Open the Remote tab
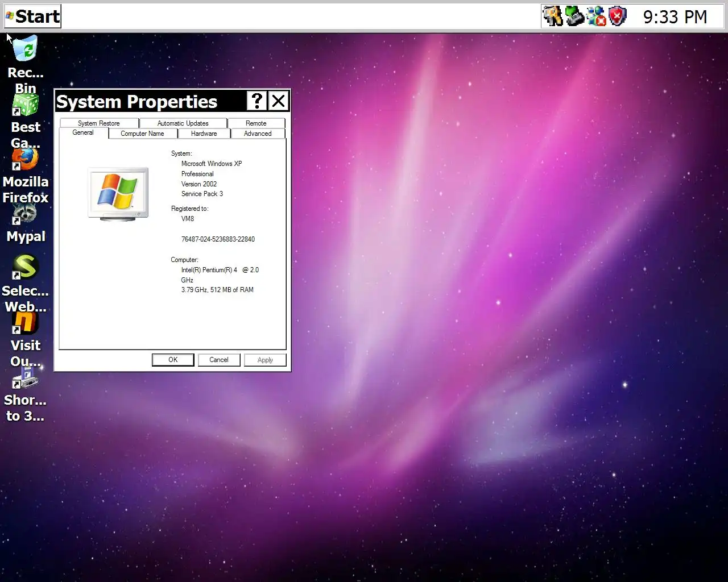This screenshot has height=582, width=728. [x=256, y=123]
